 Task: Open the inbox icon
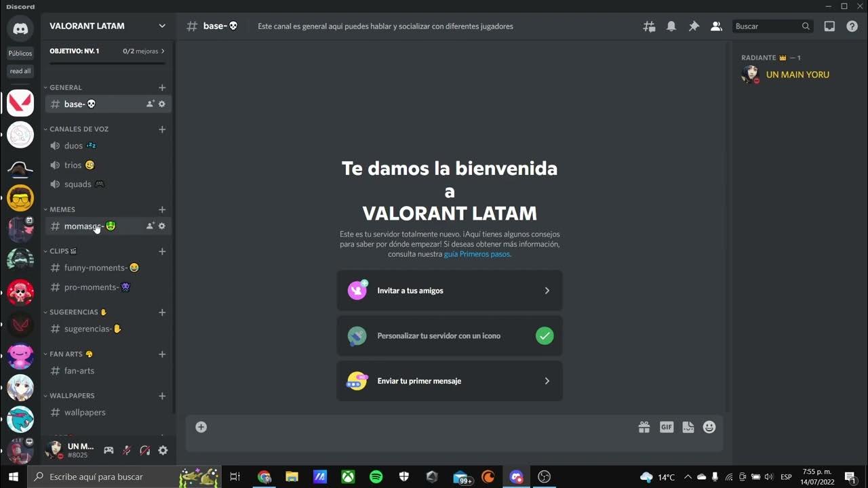[x=829, y=26]
